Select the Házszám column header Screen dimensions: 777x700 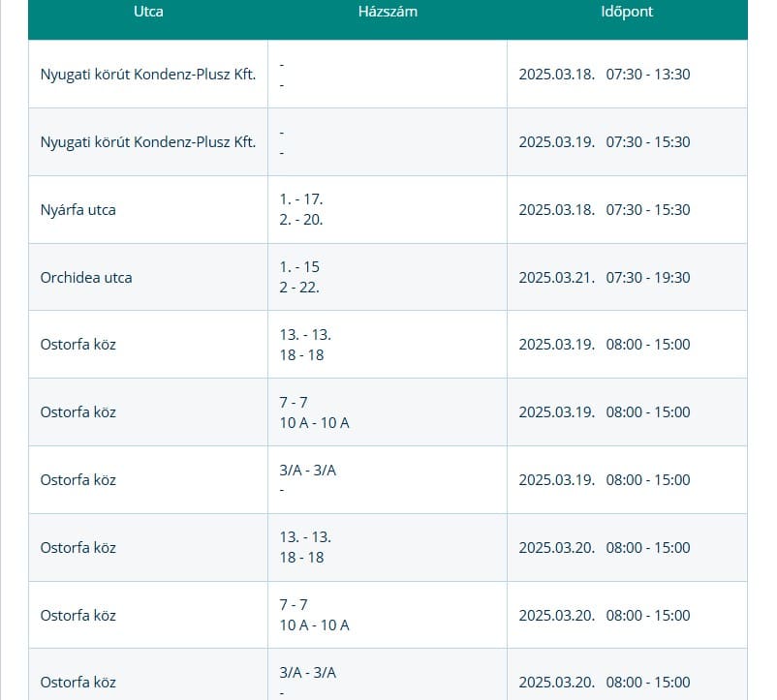(x=387, y=13)
